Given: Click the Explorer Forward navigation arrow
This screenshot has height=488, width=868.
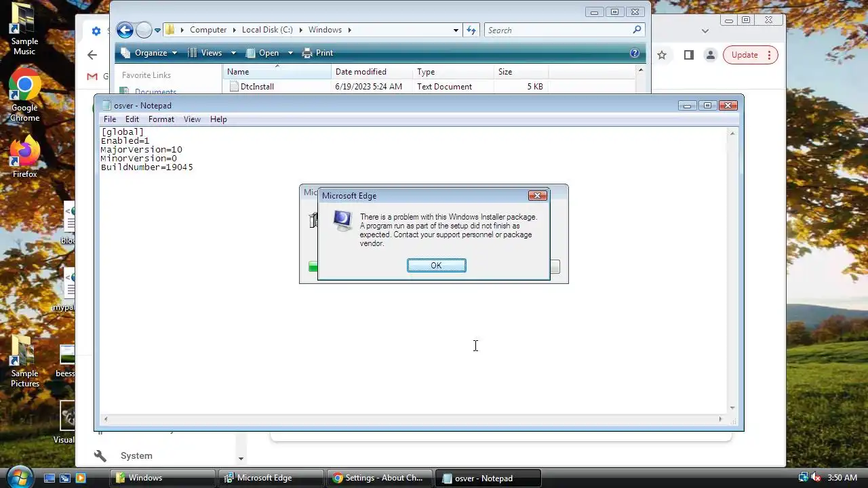Looking at the screenshot, I should (144, 30).
